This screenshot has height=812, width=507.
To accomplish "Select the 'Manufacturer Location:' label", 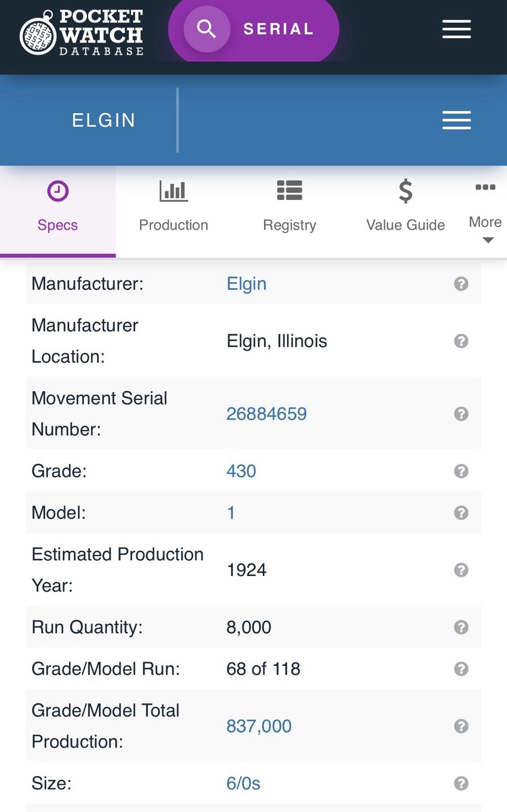I will (85, 341).
